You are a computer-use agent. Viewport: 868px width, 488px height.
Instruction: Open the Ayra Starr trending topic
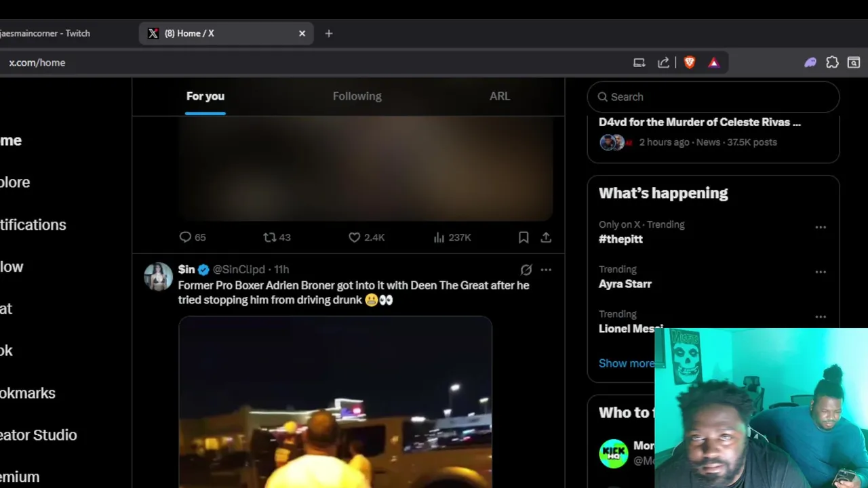625,284
